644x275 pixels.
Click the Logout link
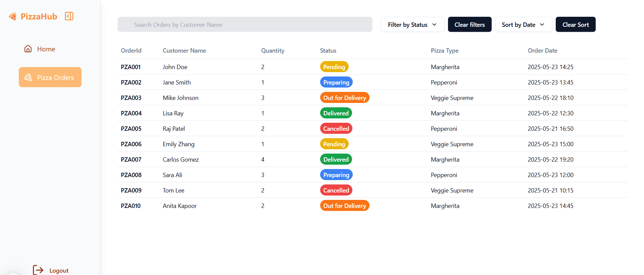coord(59,271)
